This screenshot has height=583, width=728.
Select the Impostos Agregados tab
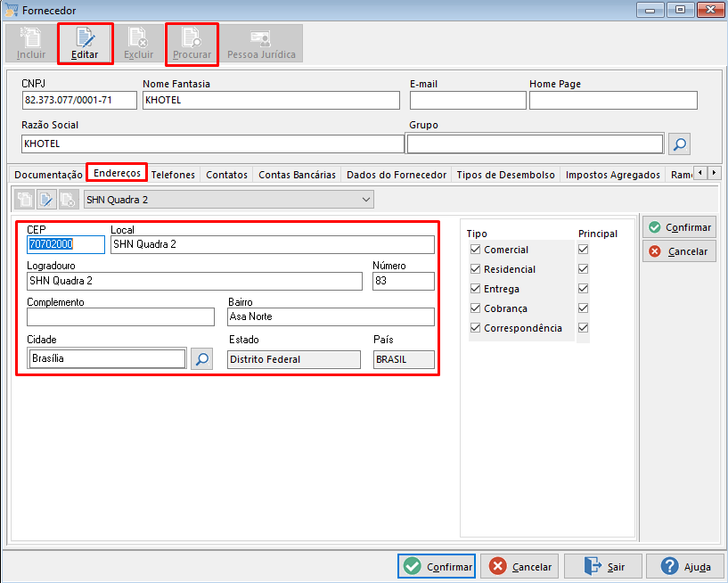click(x=613, y=175)
